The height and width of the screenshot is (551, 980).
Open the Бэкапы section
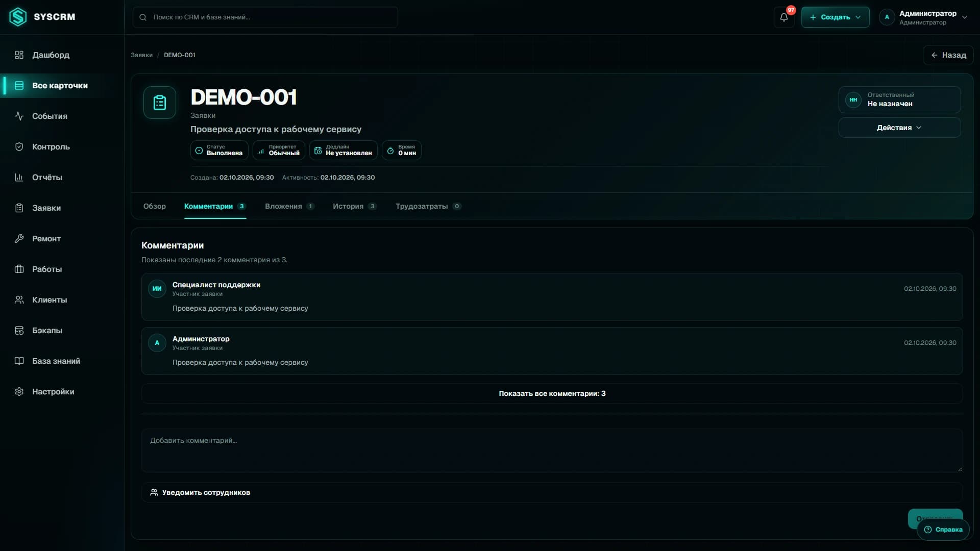coord(62,331)
